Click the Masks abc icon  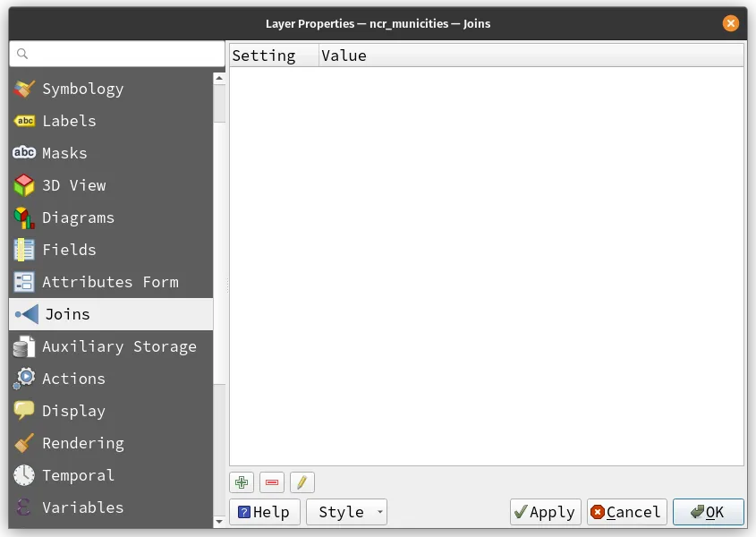pyautogui.click(x=25, y=152)
